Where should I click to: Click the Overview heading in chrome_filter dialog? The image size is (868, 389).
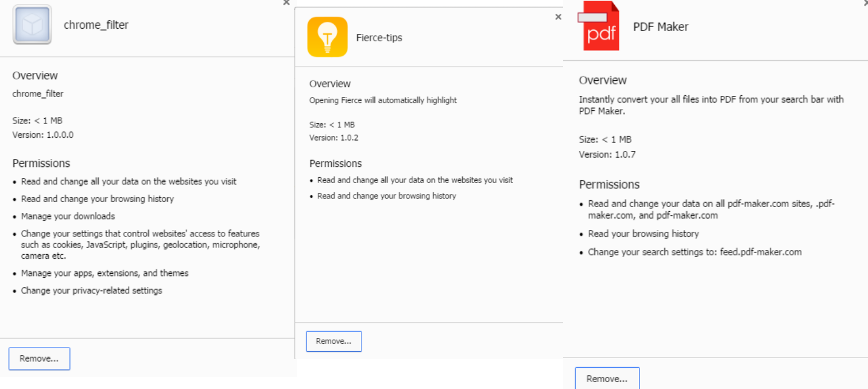point(35,76)
